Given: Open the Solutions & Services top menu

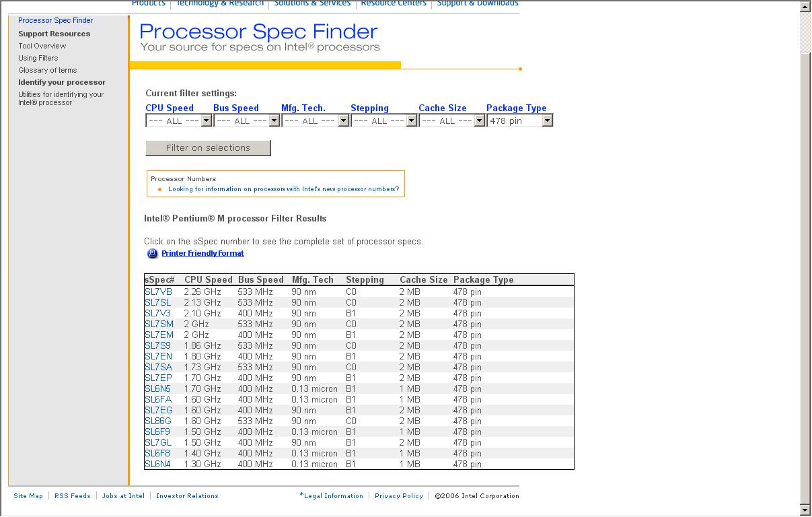Looking at the screenshot, I should point(312,3).
